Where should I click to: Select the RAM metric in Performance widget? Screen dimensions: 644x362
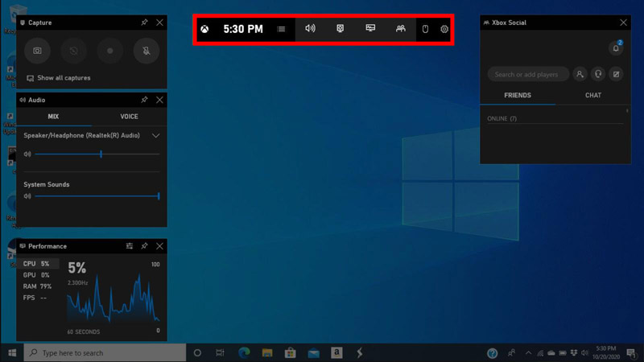pyautogui.click(x=36, y=286)
